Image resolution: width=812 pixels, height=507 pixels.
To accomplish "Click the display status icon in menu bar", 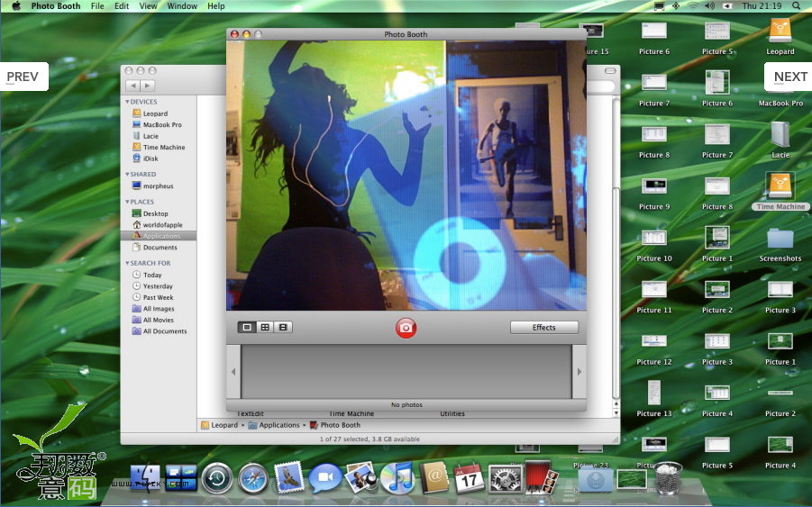I will (x=659, y=6).
